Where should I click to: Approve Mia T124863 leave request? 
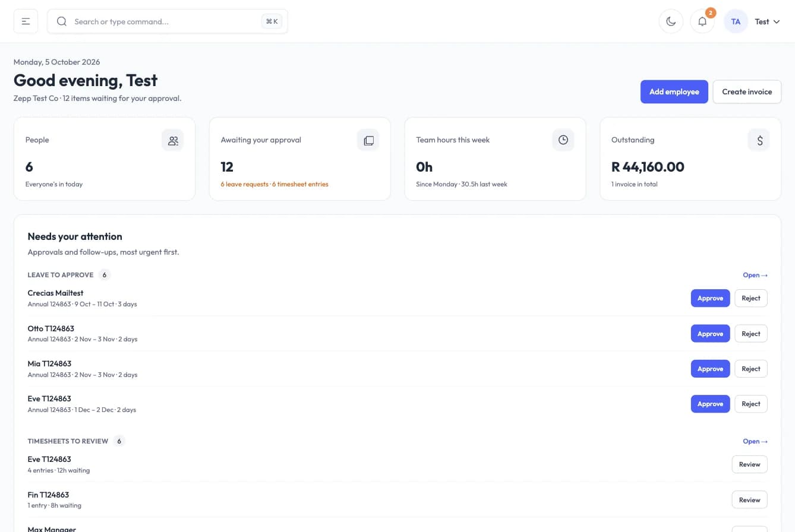710,369
